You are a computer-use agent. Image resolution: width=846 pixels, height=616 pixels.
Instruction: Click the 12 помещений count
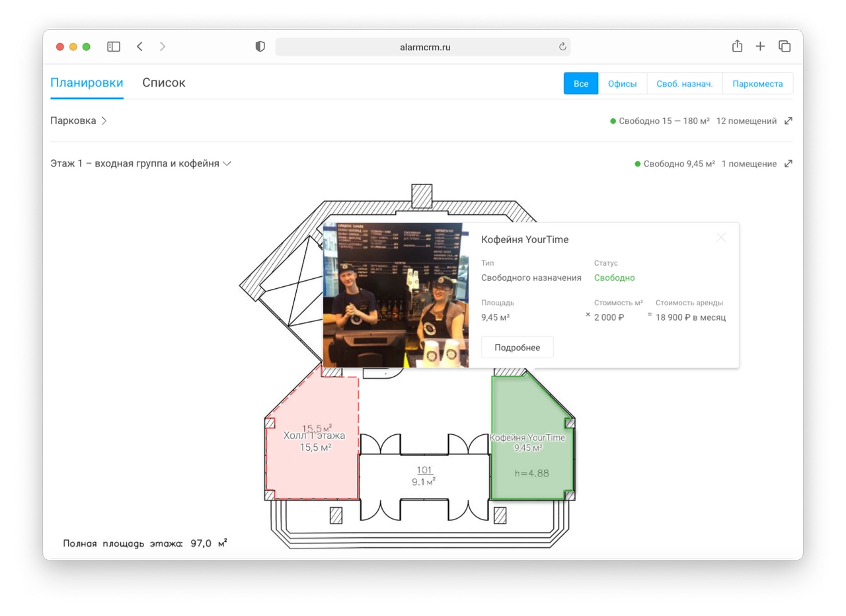coord(747,121)
